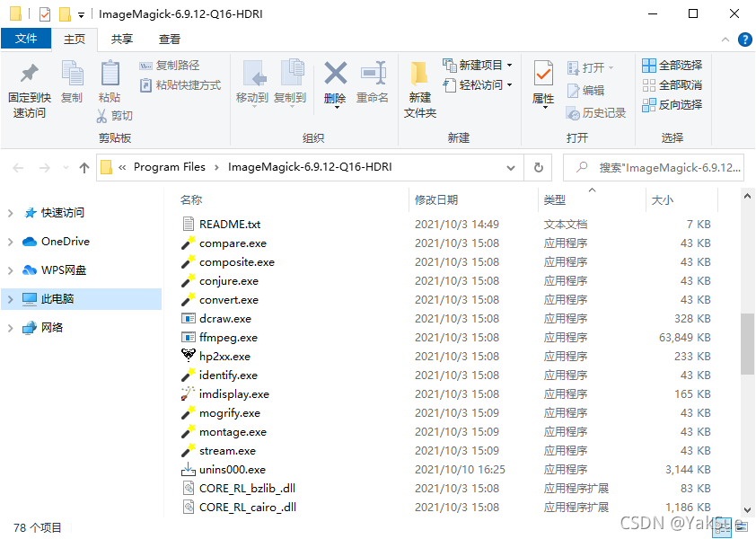
Task: Select hp2xx.exe icon
Action: 188,356
